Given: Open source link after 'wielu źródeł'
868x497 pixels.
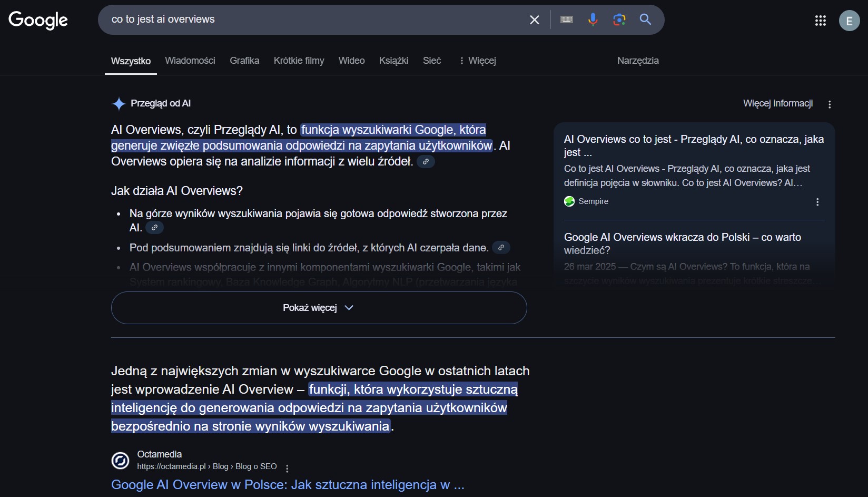Looking at the screenshot, I should point(426,161).
